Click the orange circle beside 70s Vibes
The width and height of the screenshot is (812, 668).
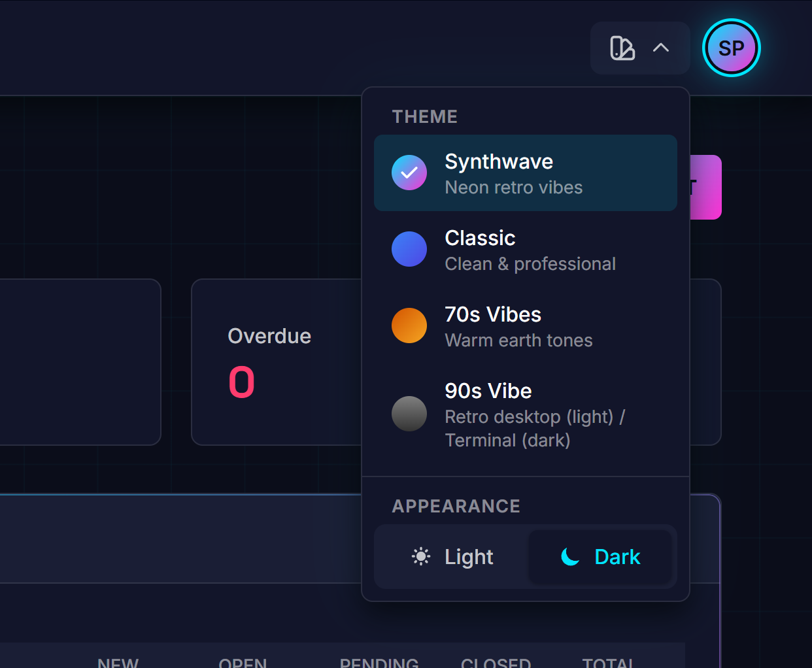(409, 326)
